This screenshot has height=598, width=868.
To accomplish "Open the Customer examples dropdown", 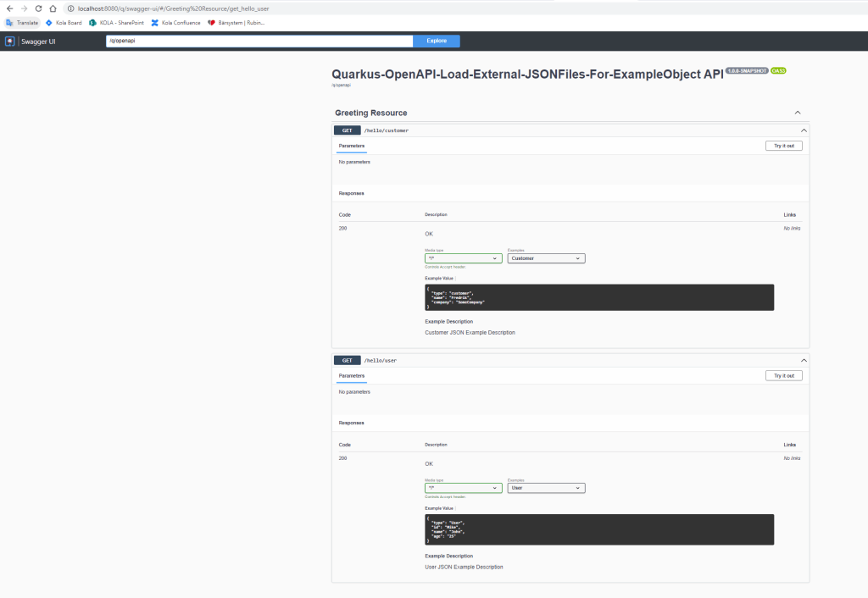I will 546,258.
